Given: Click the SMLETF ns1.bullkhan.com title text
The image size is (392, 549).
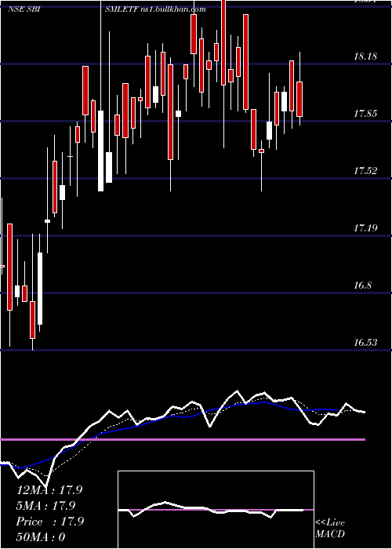Looking at the screenshot, I should click(x=155, y=9).
